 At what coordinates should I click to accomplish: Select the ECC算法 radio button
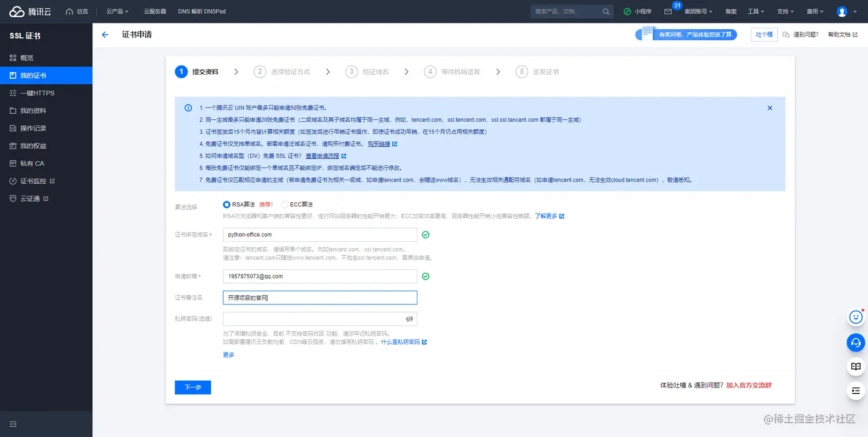tap(284, 204)
